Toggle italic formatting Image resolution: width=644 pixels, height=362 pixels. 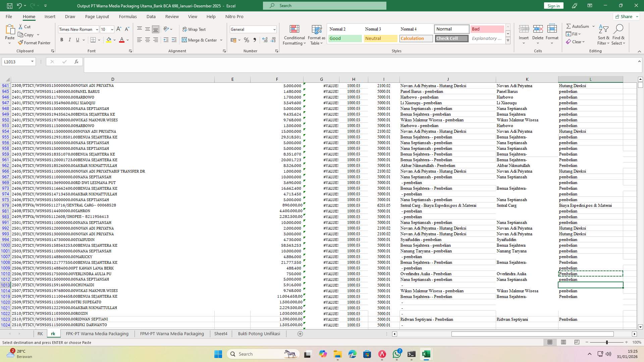pos(70,40)
